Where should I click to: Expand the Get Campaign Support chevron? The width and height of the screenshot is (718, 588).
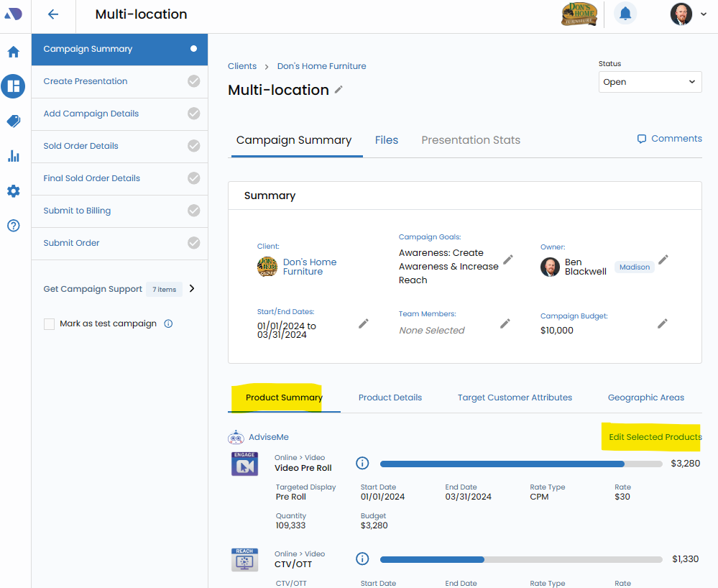(x=192, y=289)
